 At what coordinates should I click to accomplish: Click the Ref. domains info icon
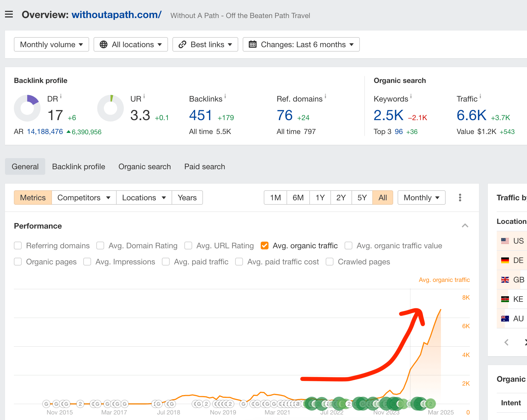click(325, 96)
